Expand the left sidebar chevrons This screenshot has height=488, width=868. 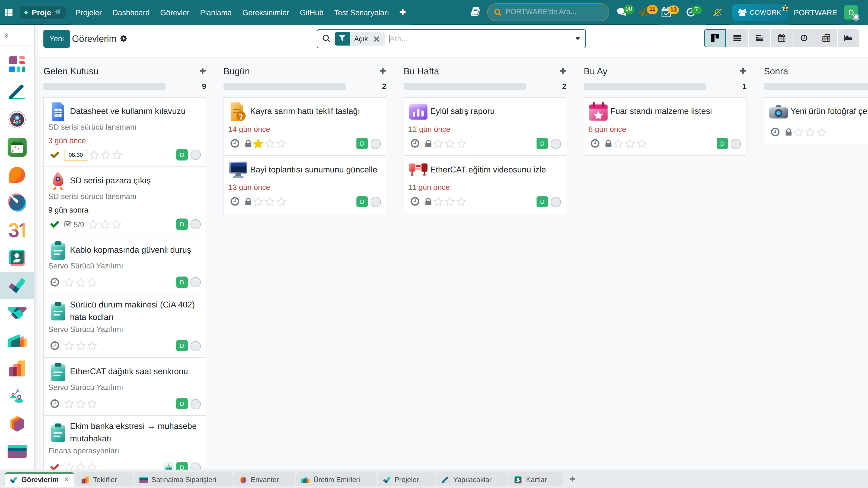coord(7,35)
